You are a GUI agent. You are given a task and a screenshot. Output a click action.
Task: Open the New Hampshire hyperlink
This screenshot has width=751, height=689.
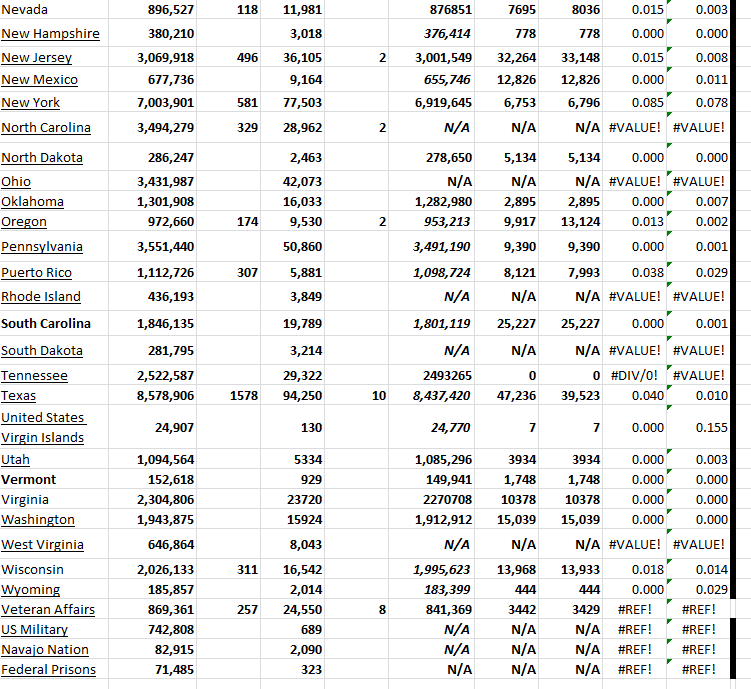click(50, 34)
